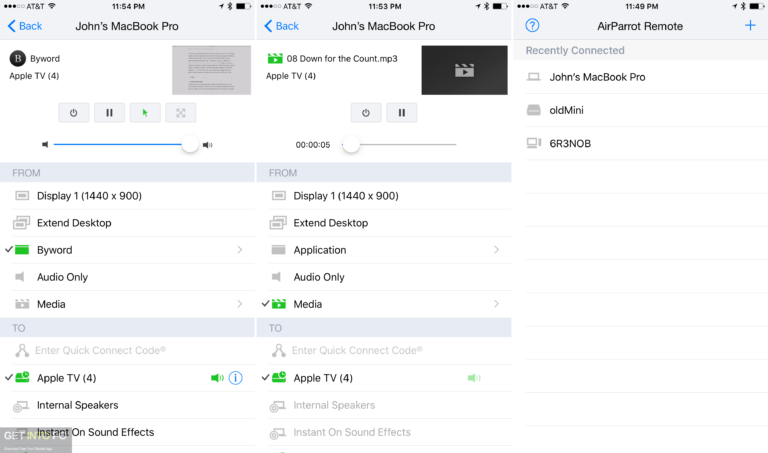Tap the Quick Connect person icon in Byword screen

[22, 350]
